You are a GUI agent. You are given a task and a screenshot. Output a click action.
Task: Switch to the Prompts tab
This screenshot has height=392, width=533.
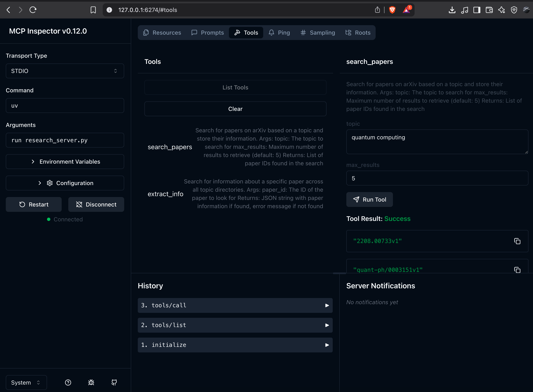click(x=208, y=33)
